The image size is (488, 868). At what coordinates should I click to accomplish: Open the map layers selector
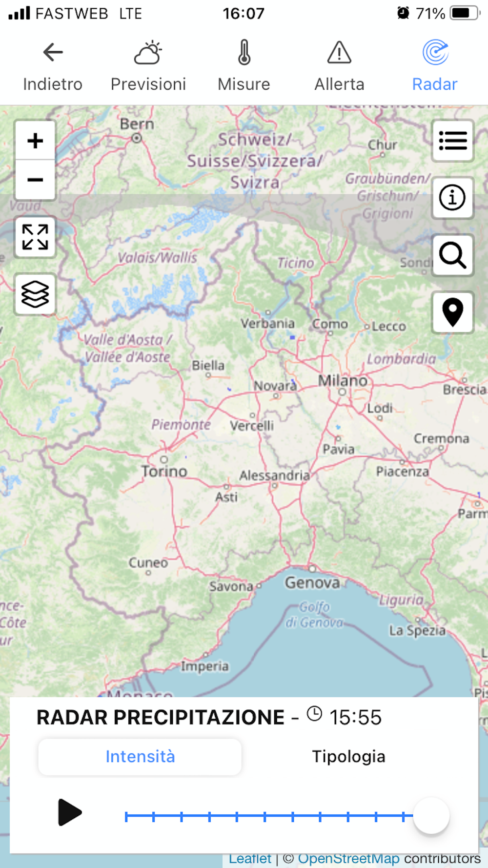[35, 294]
